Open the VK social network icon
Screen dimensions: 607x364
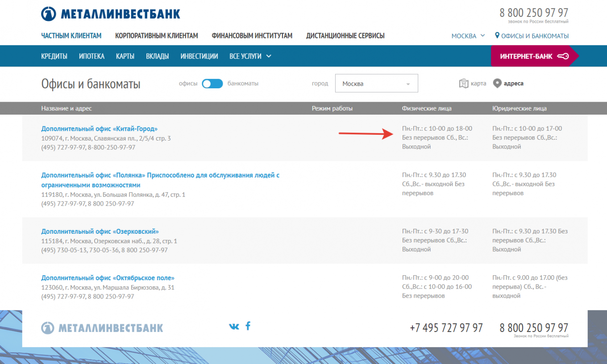point(234,327)
